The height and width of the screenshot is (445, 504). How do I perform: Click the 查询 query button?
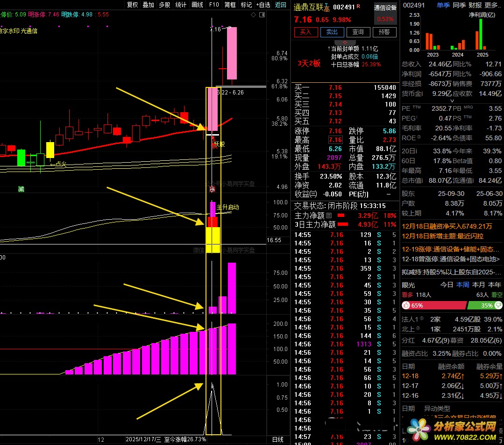(x=358, y=32)
